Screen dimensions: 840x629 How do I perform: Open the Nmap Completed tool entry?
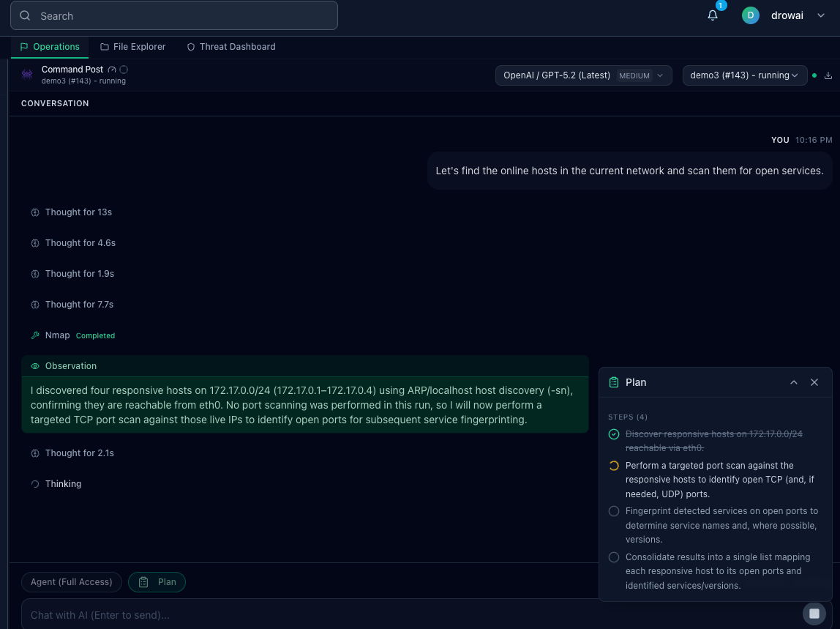[x=73, y=335]
